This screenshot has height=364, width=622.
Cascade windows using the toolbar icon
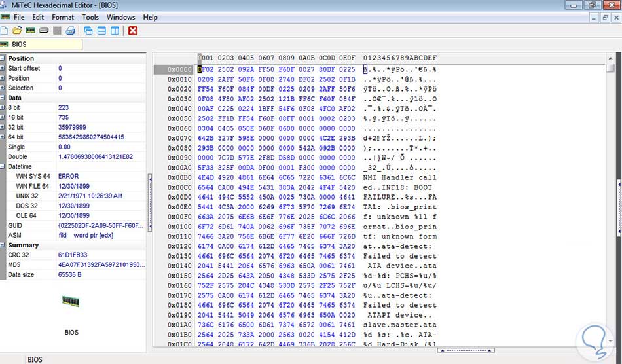click(x=88, y=31)
